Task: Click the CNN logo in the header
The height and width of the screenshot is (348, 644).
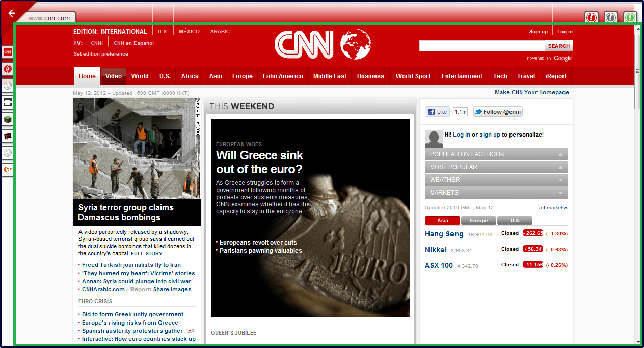Action: pos(304,44)
